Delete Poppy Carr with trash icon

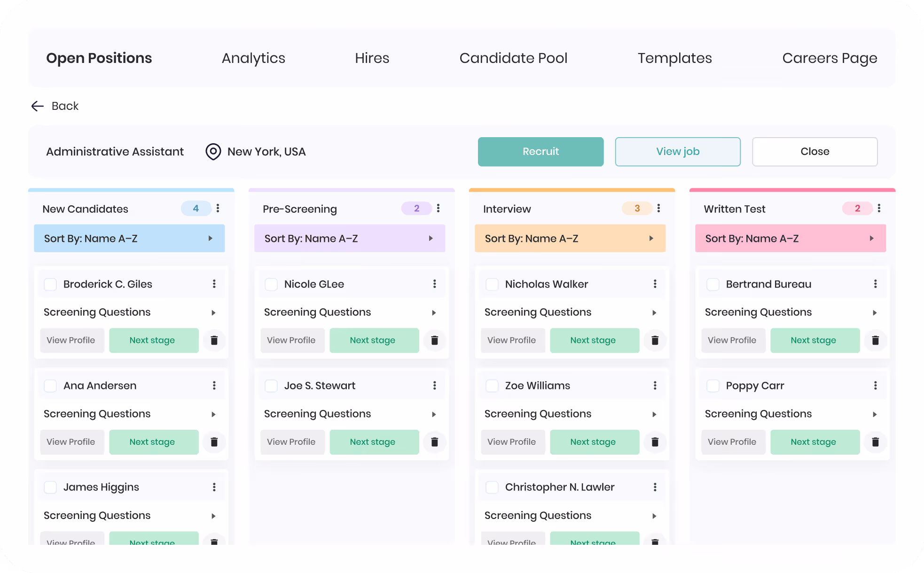tap(876, 442)
